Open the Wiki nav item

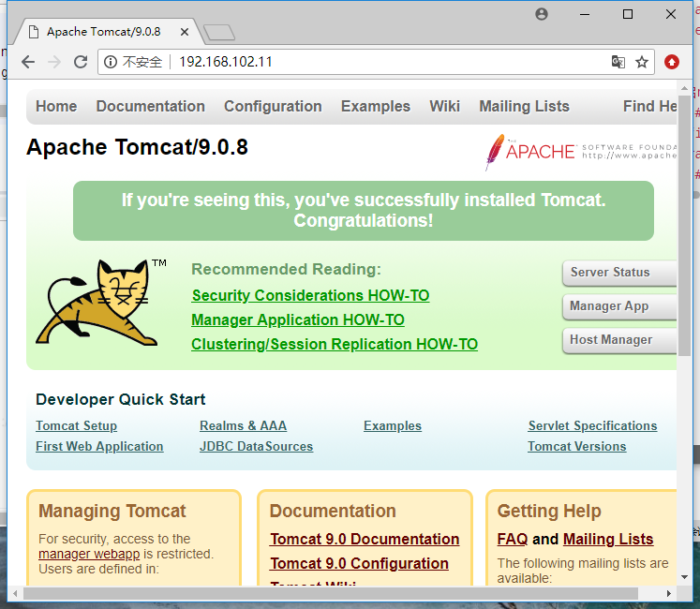coord(444,106)
